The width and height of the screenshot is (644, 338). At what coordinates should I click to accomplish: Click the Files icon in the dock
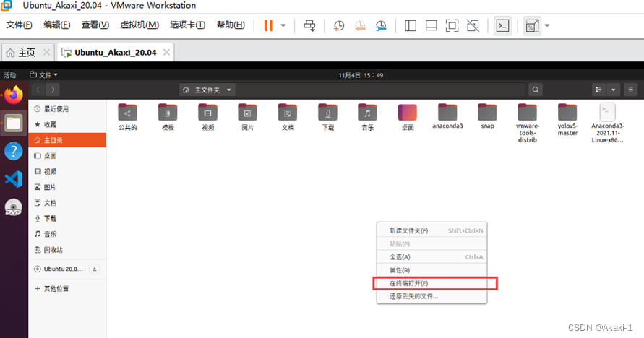(x=14, y=123)
